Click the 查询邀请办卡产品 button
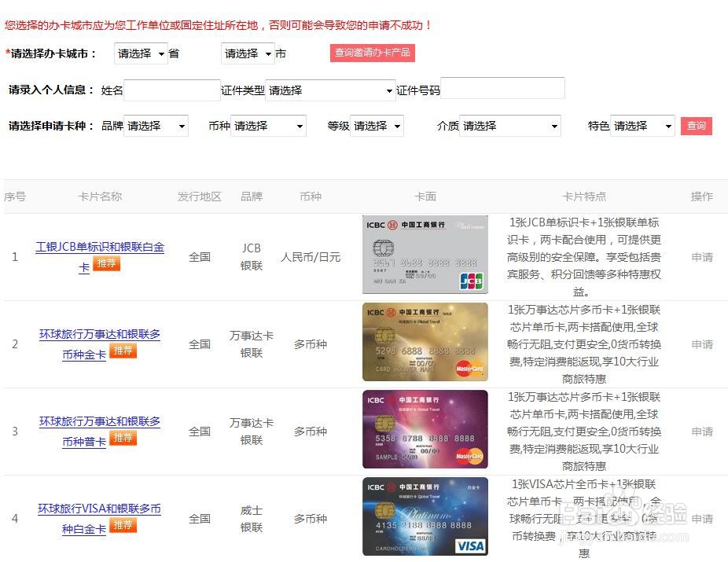Screen dimensions: 728x562 point(372,53)
